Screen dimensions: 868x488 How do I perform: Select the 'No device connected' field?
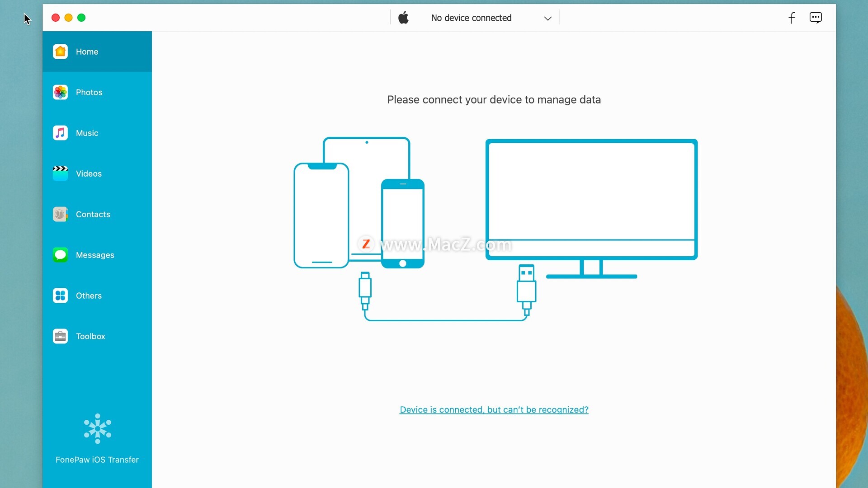[x=475, y=18]
